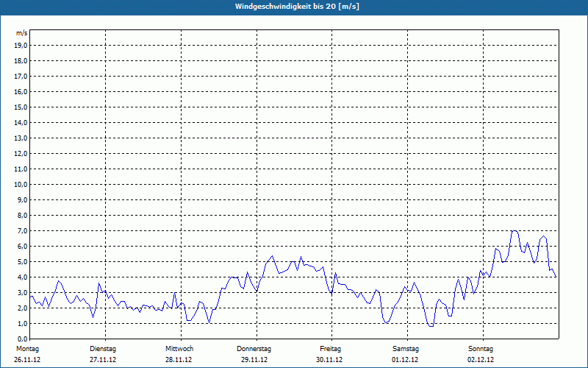Click the 17,0 y-axis label

click(x=21, y=77)
